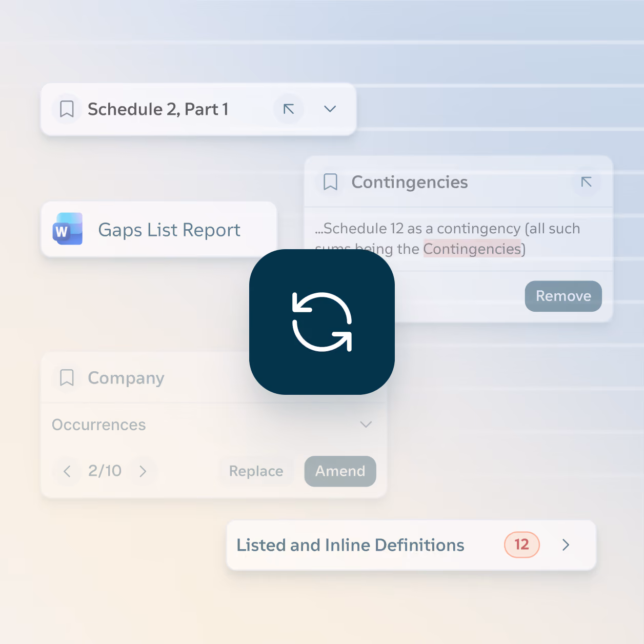Click the bookmark icon beside Company
Screen dimensions: 644x644
tap(67, 378)
